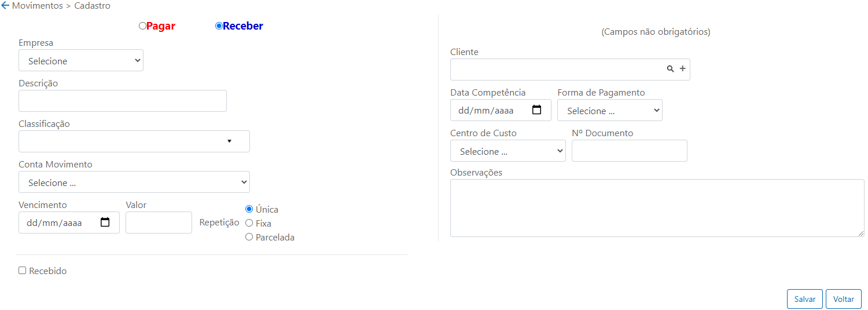This screenshot has height=310, width=868.
Task: Expand the Conta Movimento select box
Action: click(x=134, y=182)
